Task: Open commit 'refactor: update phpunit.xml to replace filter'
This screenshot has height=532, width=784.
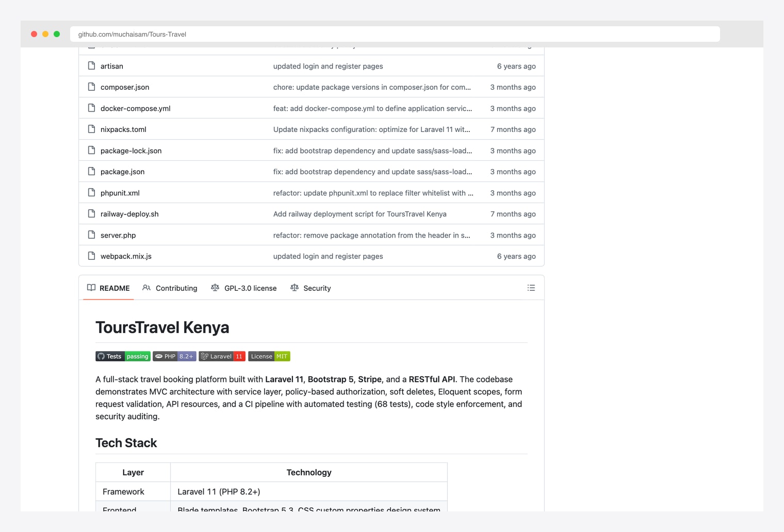Action: [373, 193]
